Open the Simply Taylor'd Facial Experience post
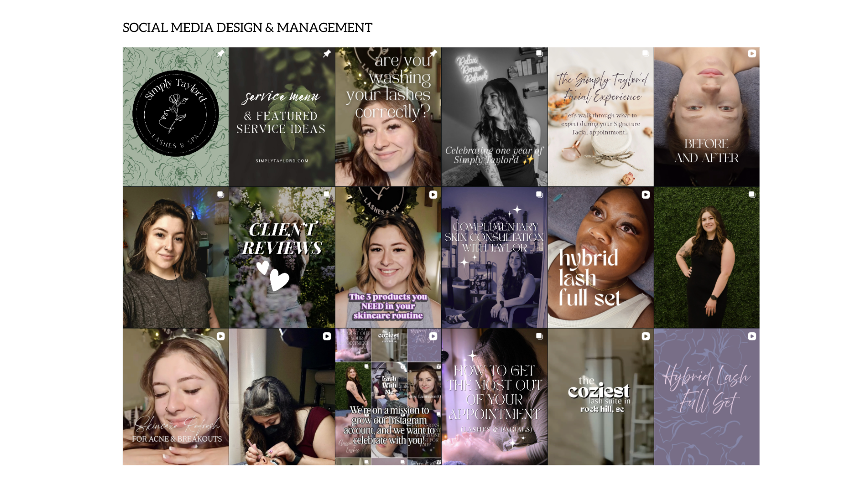Image resolution: width=868 pixels, height=488 pixels. click(x=601, y=117)
